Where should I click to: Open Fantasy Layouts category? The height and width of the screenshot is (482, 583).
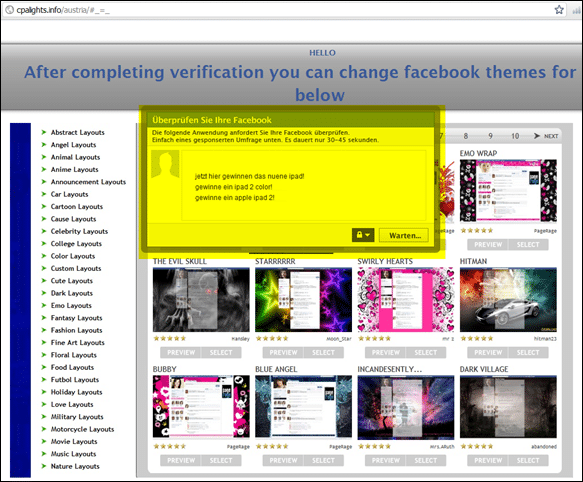click(76, 318)
